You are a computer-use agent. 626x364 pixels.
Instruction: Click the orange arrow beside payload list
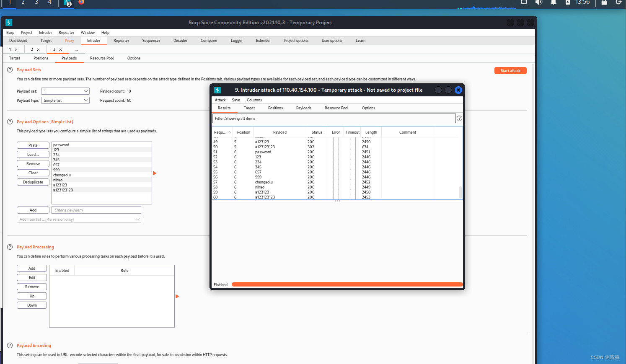coord(155,173)
